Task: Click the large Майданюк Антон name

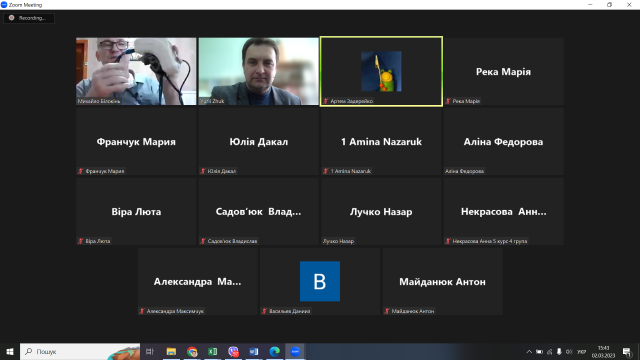Action: point(442,282)
